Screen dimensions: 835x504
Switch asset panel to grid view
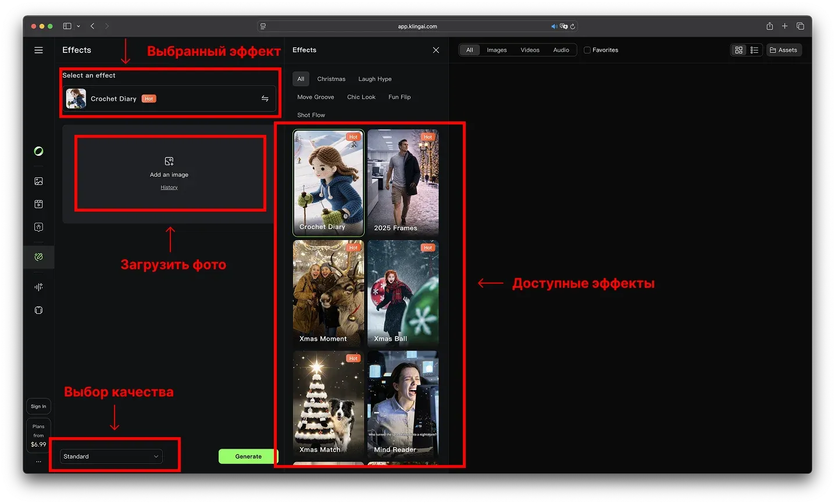(738, 50)
